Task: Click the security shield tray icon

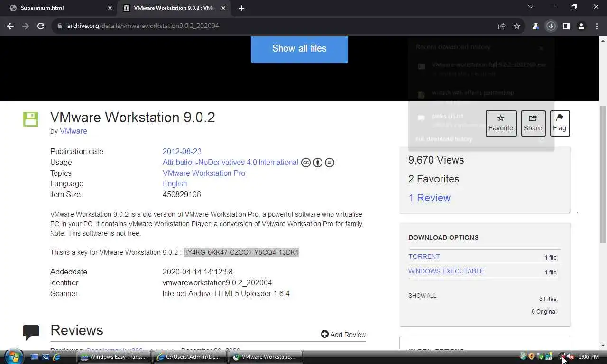Action: (532, 356)
